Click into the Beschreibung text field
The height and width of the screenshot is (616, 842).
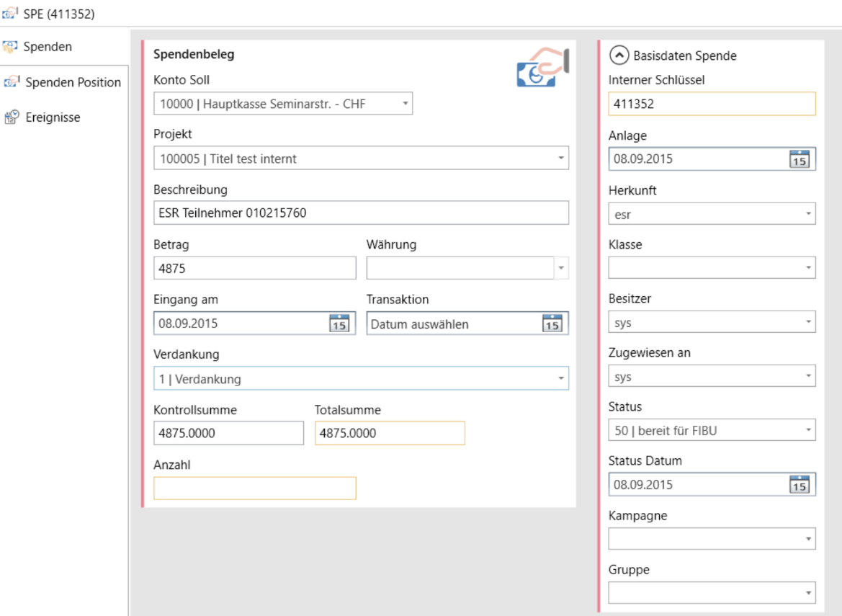tap(360, 213)
